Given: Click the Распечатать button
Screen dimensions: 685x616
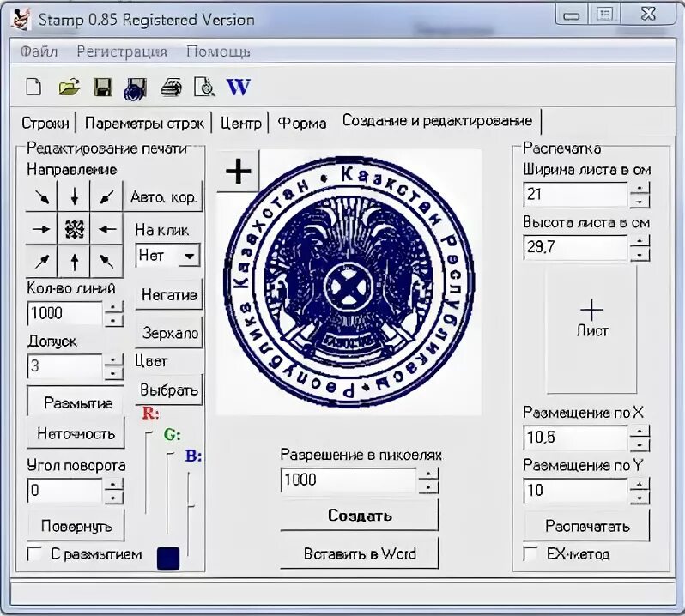Looking at the screenshot, I should click(x=586, y=526).
